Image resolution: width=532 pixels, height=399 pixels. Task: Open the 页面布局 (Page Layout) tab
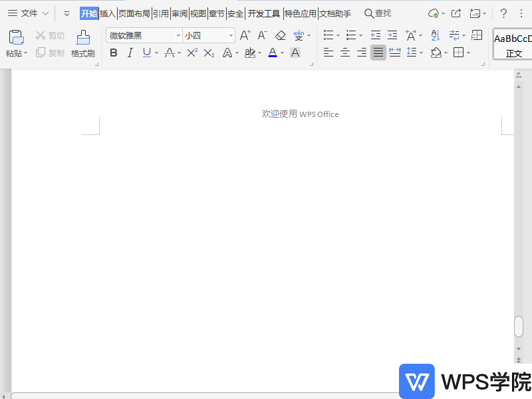coord(134,13)
